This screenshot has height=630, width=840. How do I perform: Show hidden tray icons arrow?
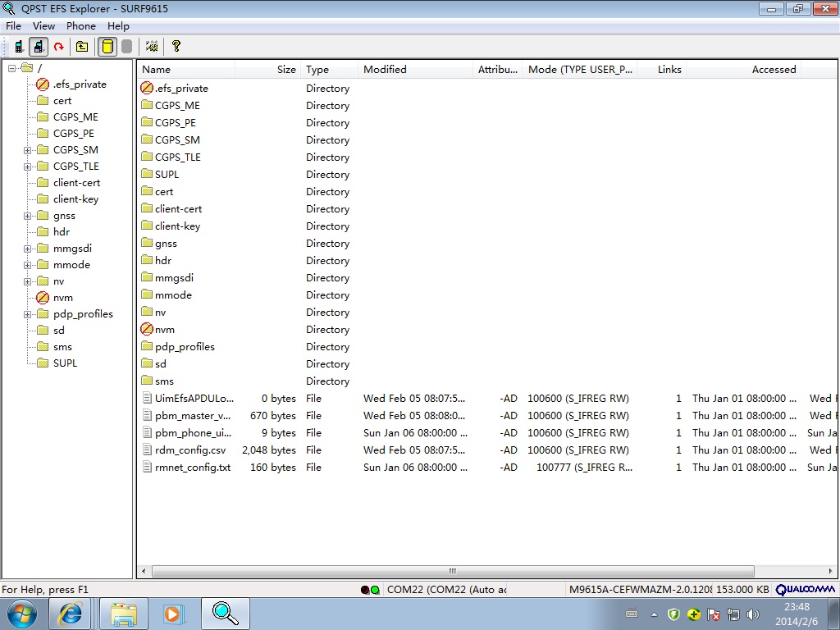pos(654,614)
